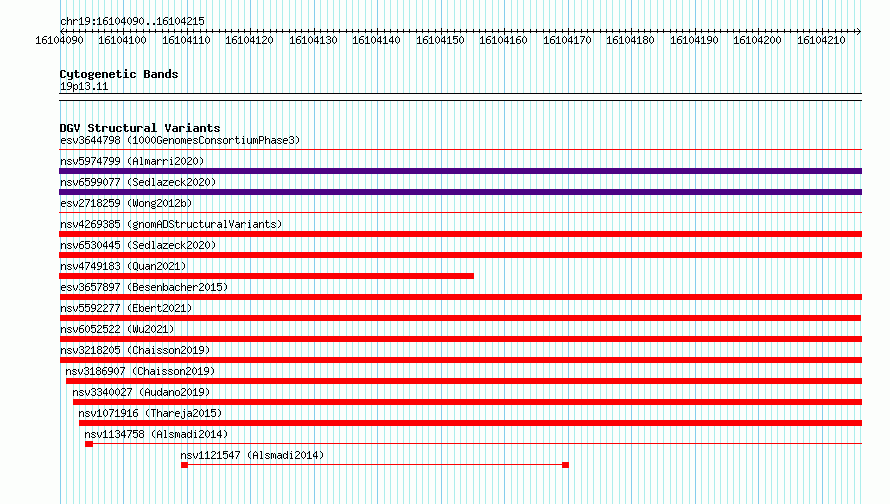
Task: Click the small red block of nsv1134758
Action: [x=89, y=444]
